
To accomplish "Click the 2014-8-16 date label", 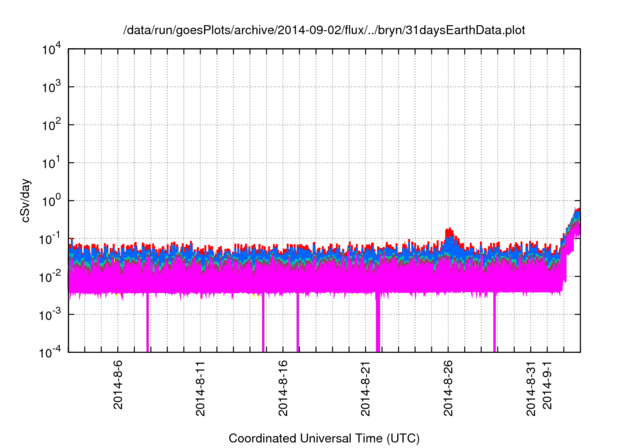I will [x=282, y=388].
